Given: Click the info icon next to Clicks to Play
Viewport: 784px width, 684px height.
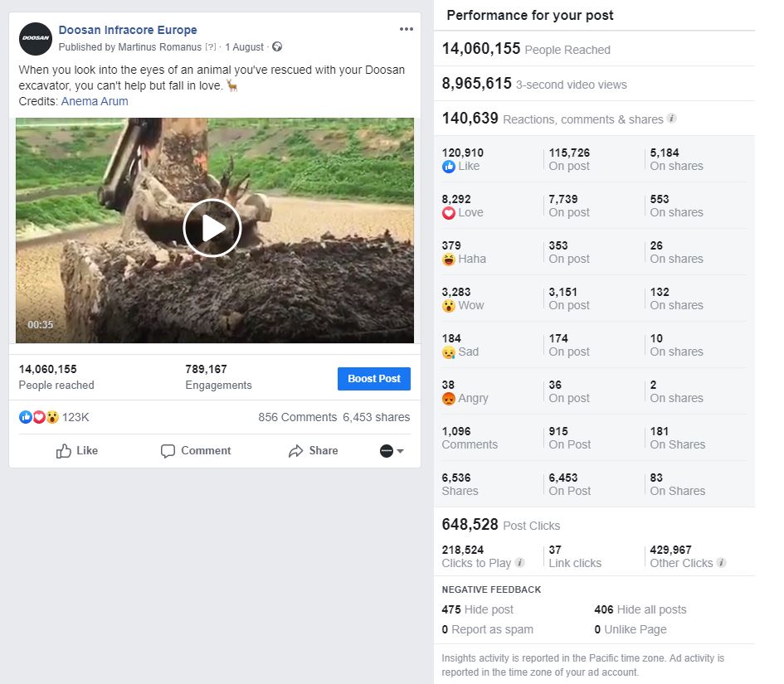Looking at the screenshot, I should [x=520, y=562].
